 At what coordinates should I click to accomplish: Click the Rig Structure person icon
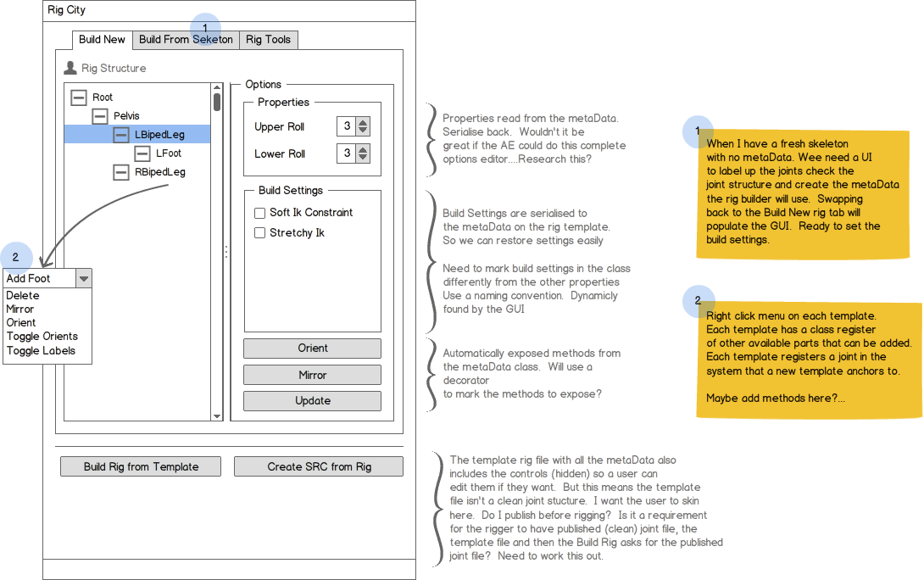pyautogui.click(x=70, y=68)
